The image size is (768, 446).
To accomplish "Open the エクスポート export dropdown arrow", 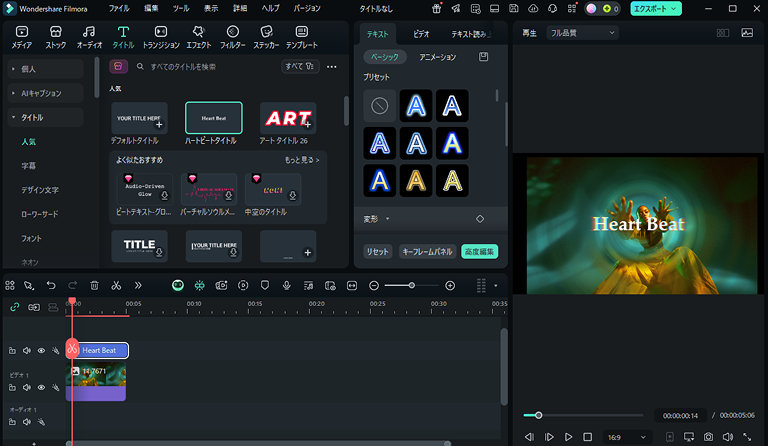I will click(673, 9).
